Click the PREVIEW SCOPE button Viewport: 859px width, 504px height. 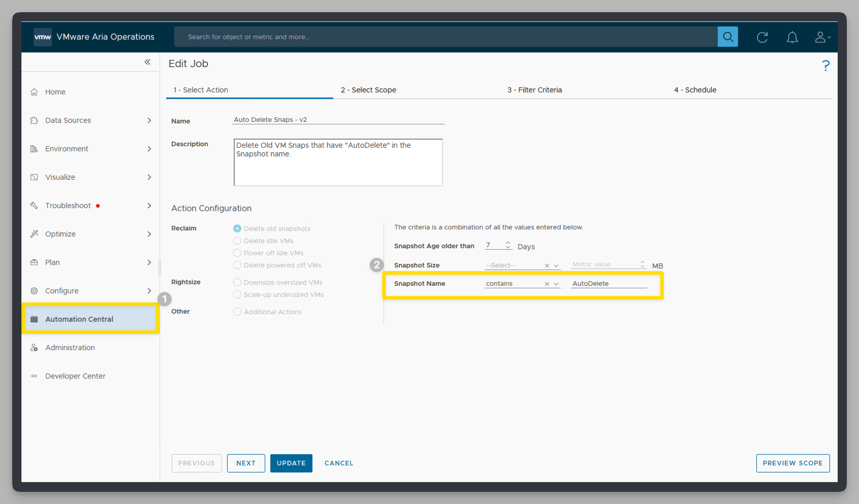[x=792, y=463]
